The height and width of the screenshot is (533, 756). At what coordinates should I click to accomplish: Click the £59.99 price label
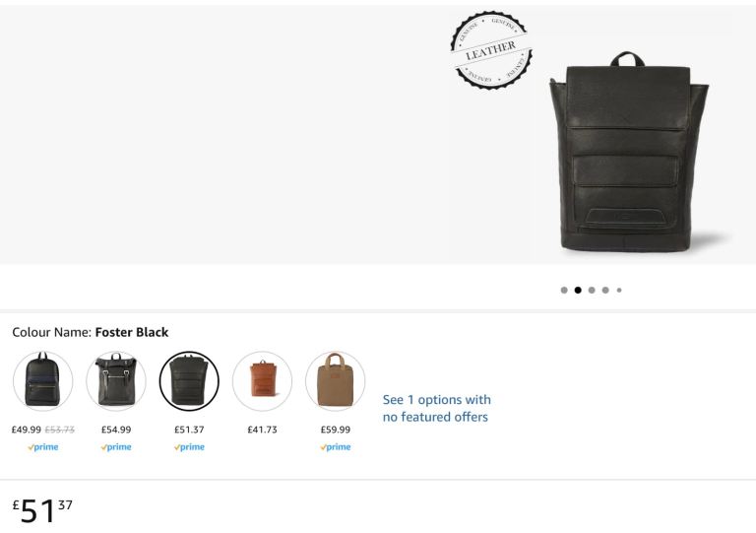tap(336, 430)
